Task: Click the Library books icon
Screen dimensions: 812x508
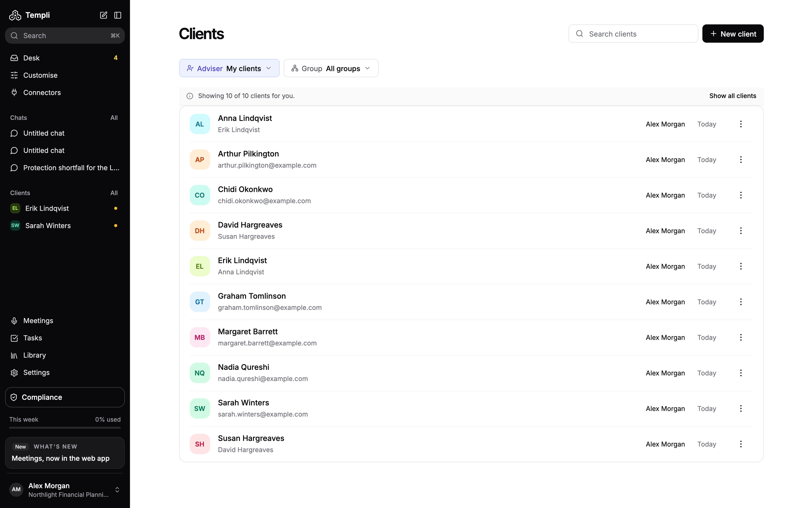Action: [14, 355]
